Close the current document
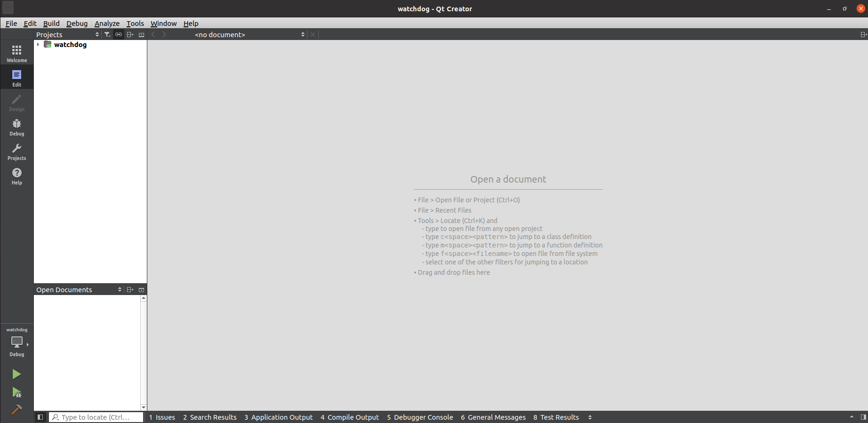Viewport: 868px width, 423px height. [x=313, y=34]
